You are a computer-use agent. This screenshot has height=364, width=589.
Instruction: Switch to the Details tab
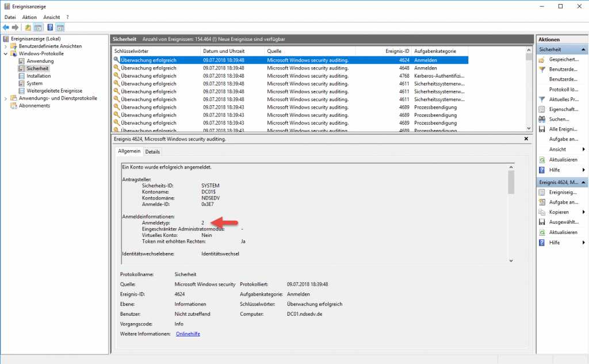click(152, 151)
